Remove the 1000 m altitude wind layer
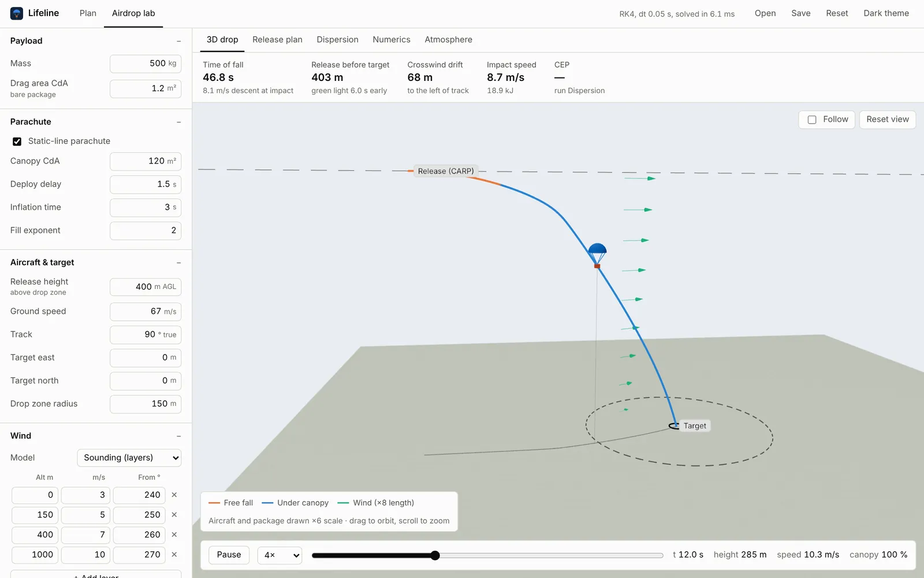 point(174,554)
